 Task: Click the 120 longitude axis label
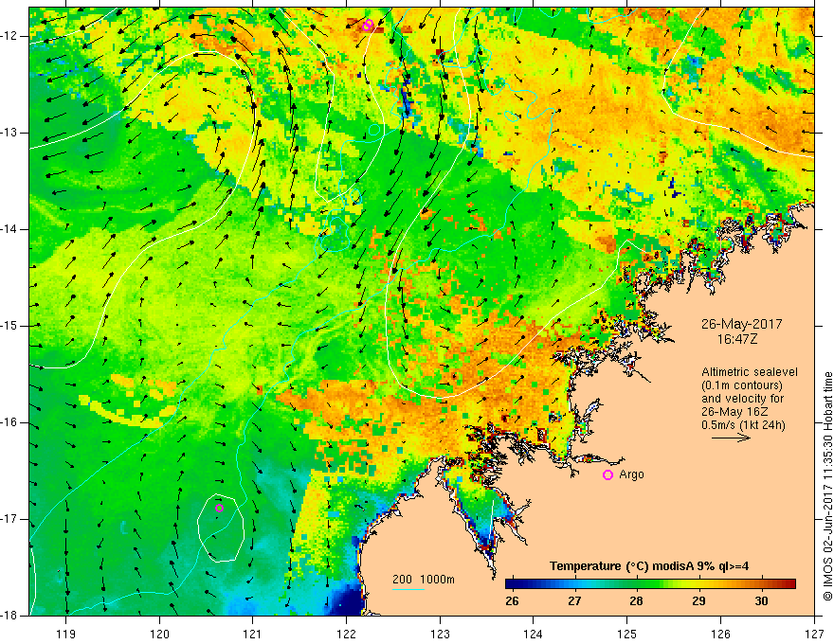159,634
